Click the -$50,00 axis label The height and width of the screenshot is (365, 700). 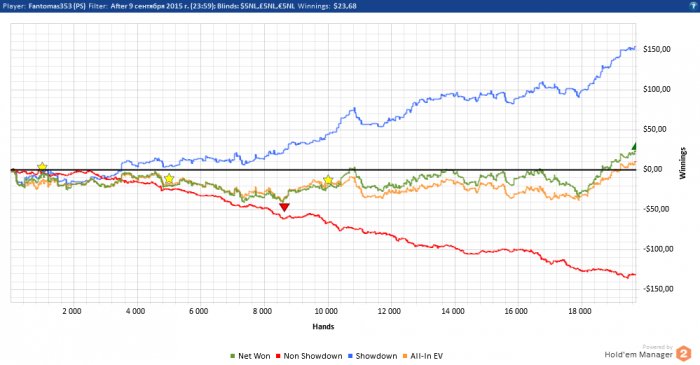click(656, 209)
